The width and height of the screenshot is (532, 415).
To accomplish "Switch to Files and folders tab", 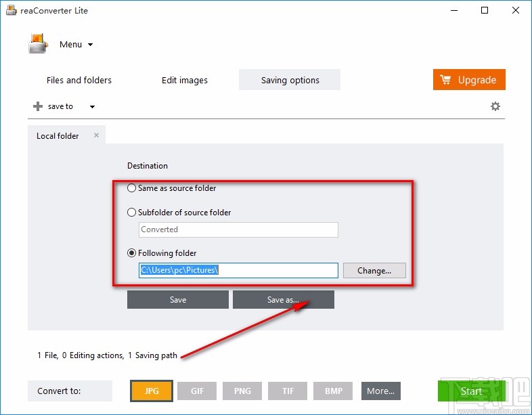I will pos(79,80).
